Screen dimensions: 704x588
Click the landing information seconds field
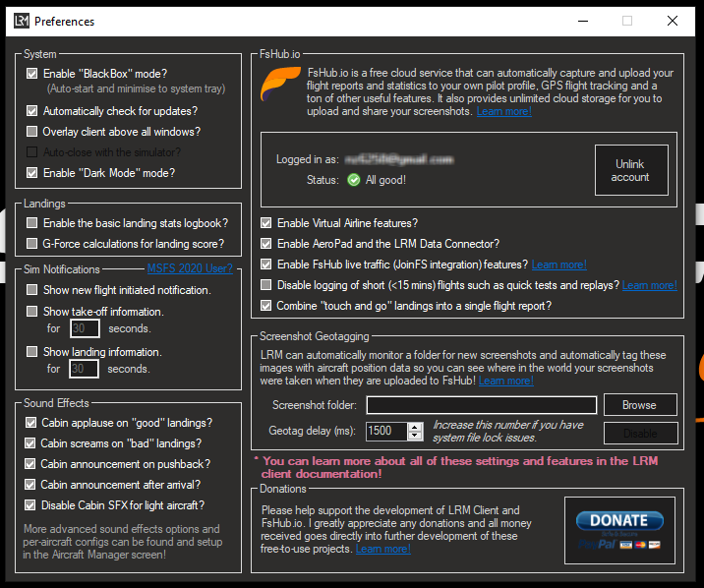[x=84, y=369]
